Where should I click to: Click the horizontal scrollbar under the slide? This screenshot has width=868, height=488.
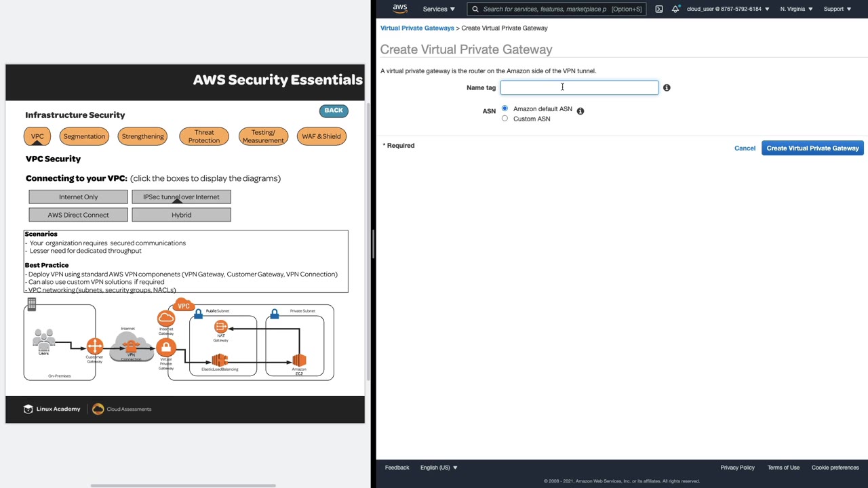[183, 485]
